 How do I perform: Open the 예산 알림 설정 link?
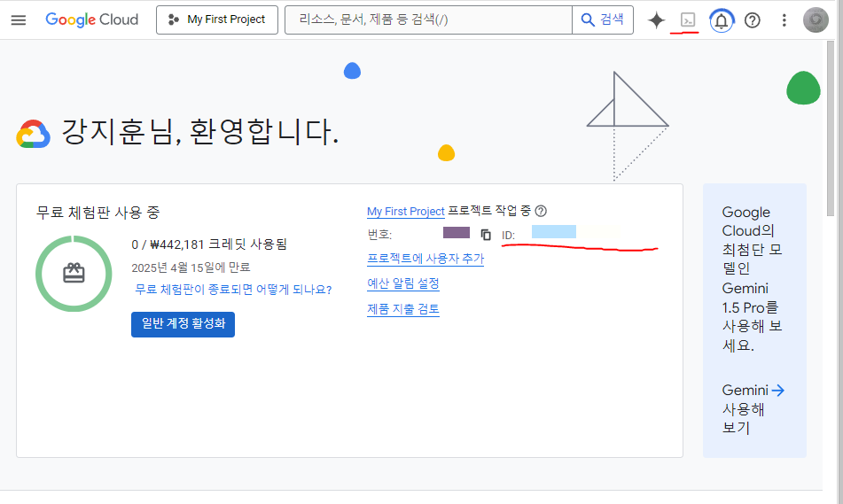pos(403,283)
